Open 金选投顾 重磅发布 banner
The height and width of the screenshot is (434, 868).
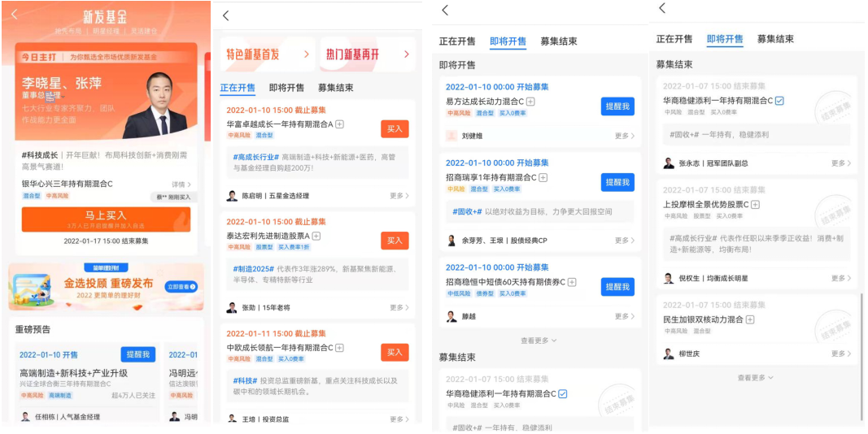point(106,286)
